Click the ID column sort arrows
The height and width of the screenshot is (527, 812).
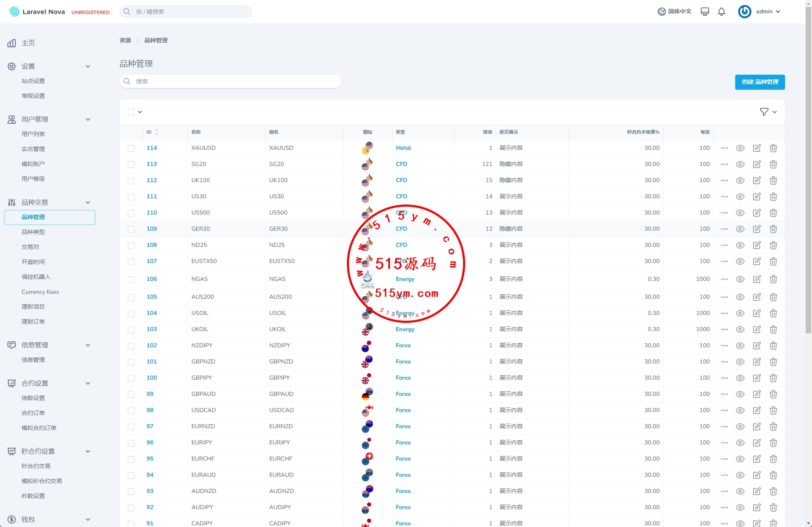[x=156, y=132]
